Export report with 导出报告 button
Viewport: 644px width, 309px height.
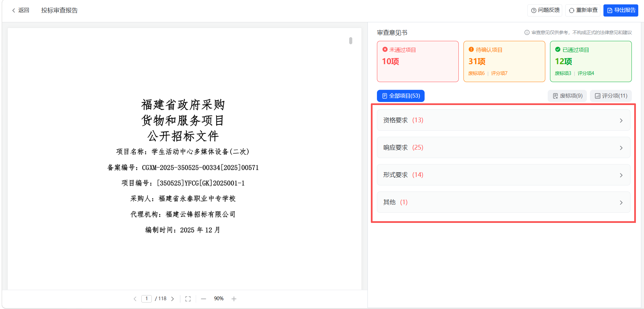click(621, 10)
